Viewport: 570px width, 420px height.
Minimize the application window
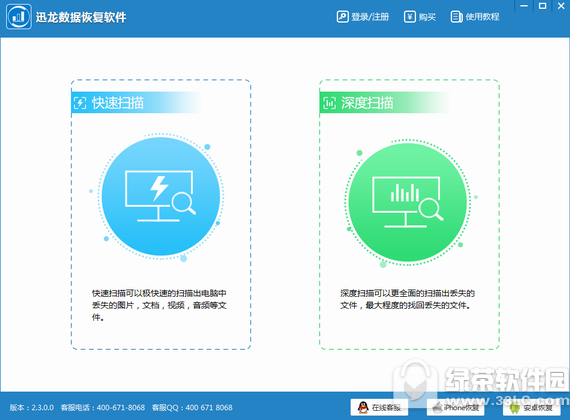[x=524, y=6]
